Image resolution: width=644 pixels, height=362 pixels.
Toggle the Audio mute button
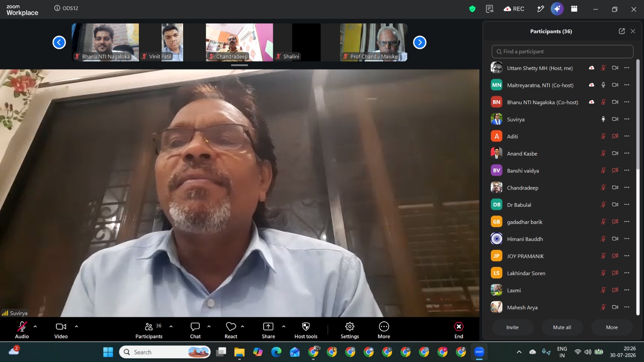tap(22, 330)
